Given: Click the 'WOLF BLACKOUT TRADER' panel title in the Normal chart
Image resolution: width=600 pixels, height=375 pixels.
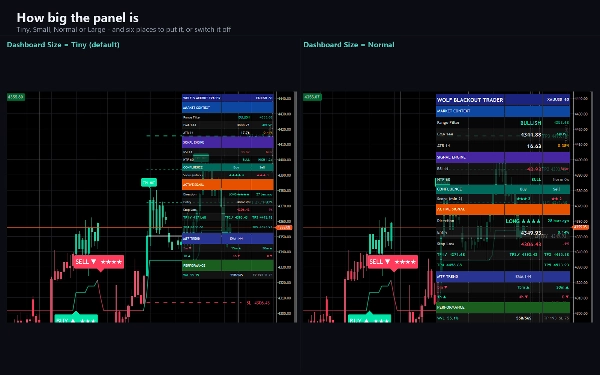Looking at the screenshot, I should pos(470,100).
